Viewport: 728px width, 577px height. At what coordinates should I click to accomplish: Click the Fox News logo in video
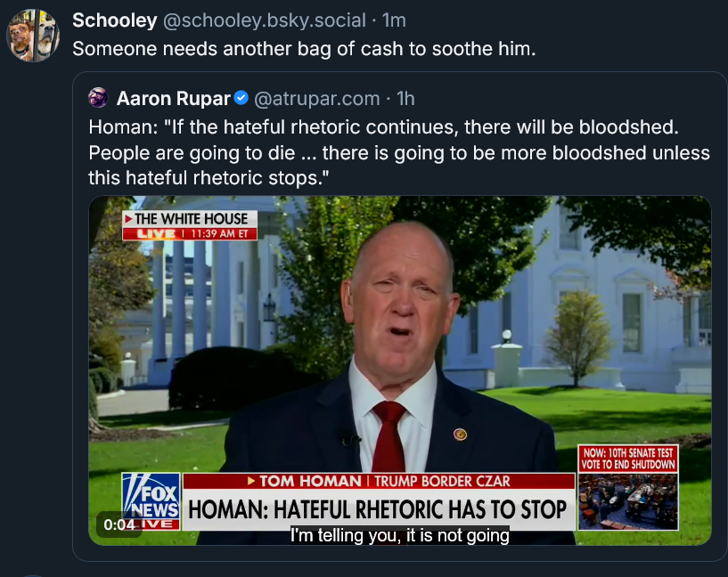[151, 501]
